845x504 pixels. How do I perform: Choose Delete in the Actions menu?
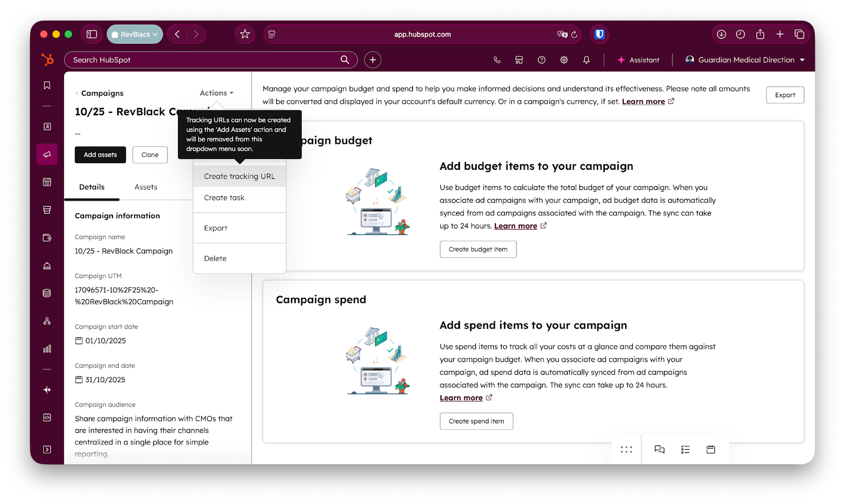pos(240,259)
